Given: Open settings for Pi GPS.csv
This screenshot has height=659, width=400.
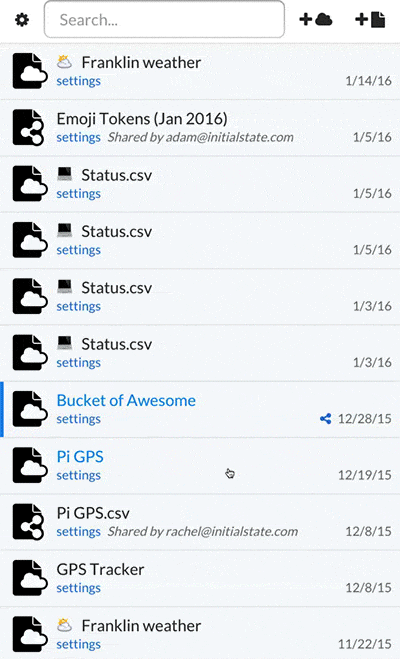Looking at the screenshot, I should click(x=79, y=532).
